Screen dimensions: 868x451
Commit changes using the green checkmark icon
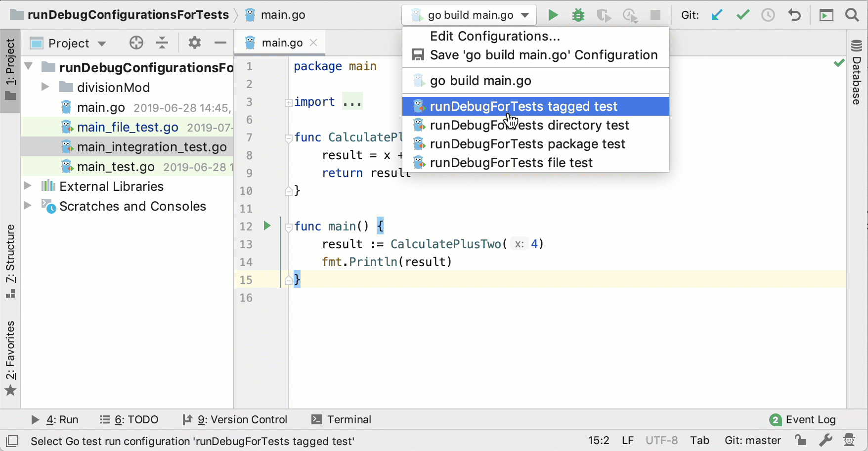743,15
